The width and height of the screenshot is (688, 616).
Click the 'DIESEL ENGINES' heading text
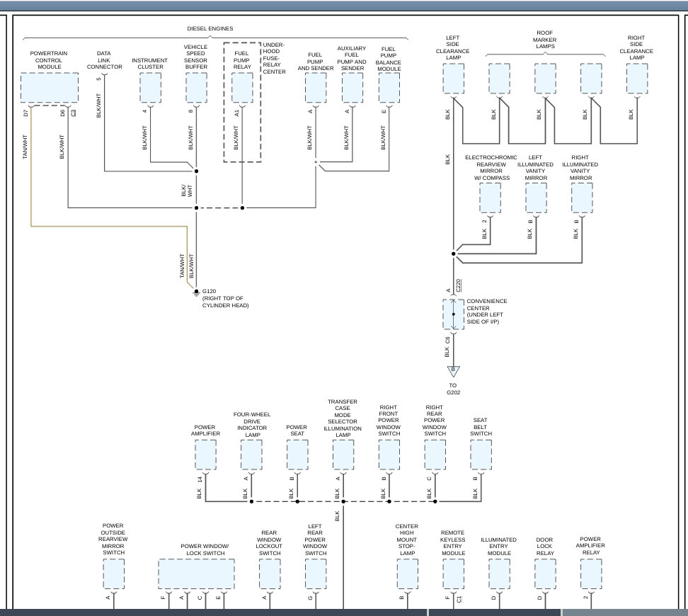(210, 28)
